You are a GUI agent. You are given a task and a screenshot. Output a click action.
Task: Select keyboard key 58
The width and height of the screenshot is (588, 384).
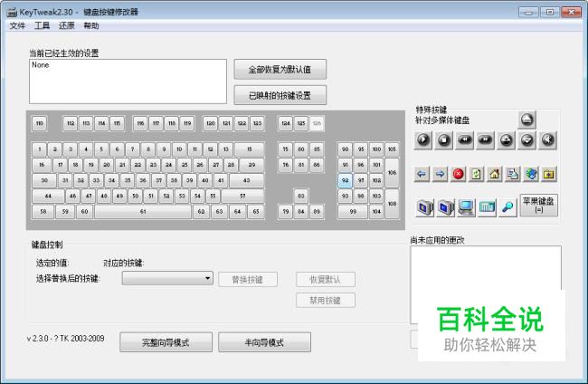coord(43,211)
